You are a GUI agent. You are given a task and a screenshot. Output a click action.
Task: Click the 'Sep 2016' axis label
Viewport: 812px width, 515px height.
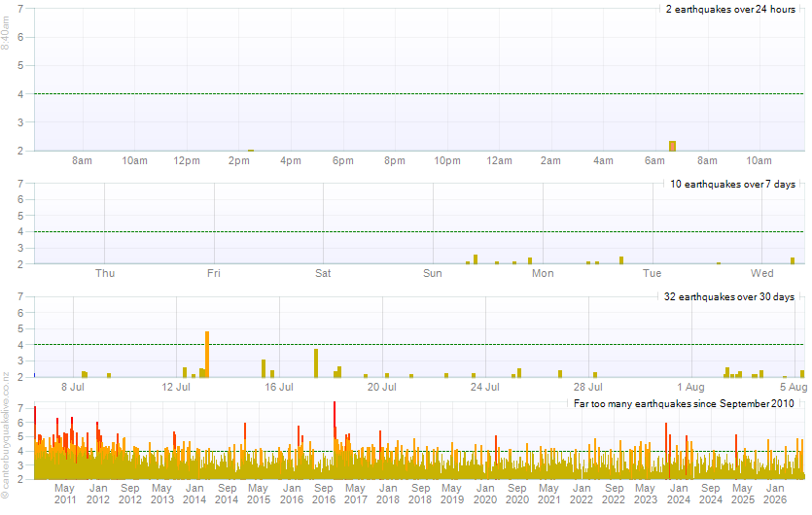pos(324,494)
